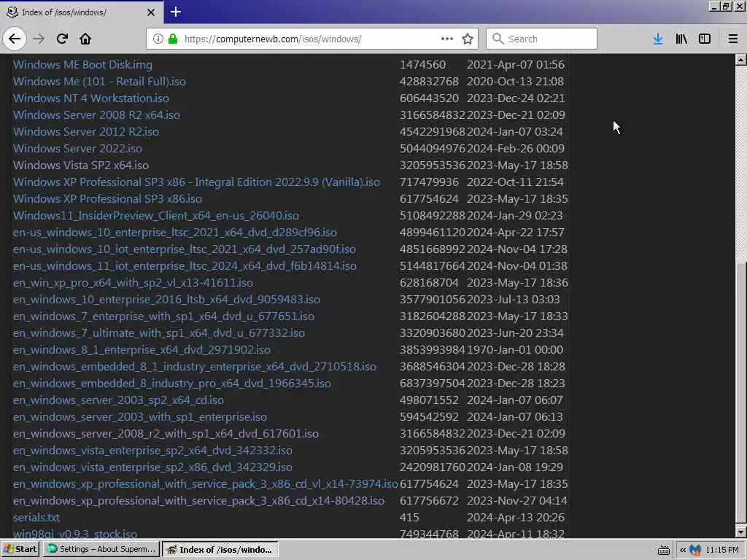Open the page actions three-dot menu
Viewport: 747px width, 560px height.
[447, 39]
